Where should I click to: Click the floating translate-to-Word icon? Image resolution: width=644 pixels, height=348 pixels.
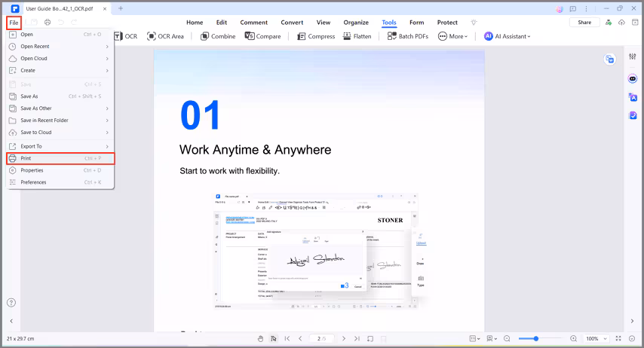tap(610, 60)
